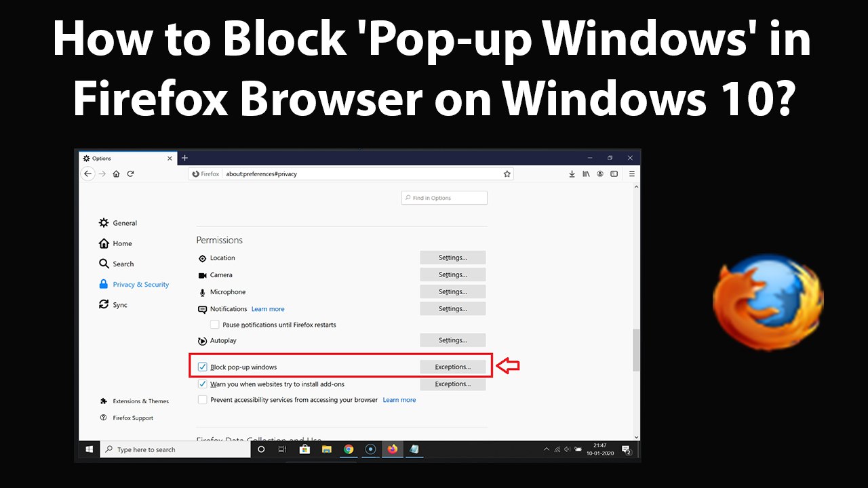Toggle the sidebars toolbar icon
This screenshot has height=488, width=868.
614,174
